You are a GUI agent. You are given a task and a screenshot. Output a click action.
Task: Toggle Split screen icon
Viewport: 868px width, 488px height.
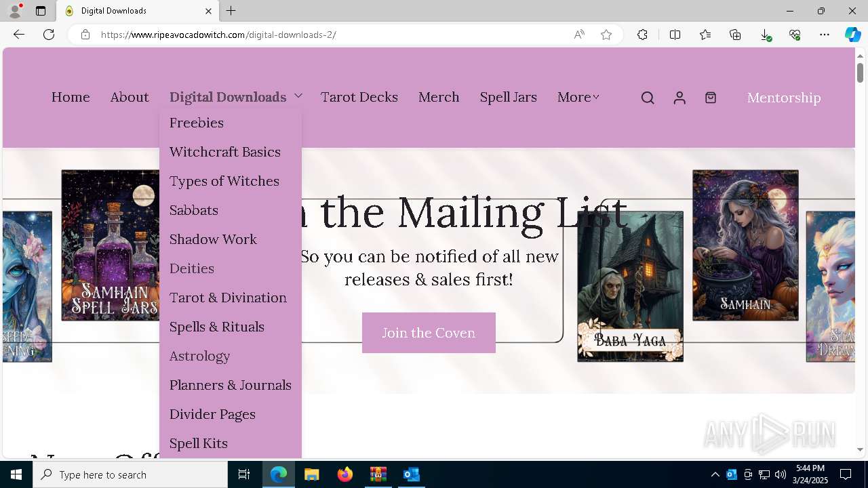(675, 35)
